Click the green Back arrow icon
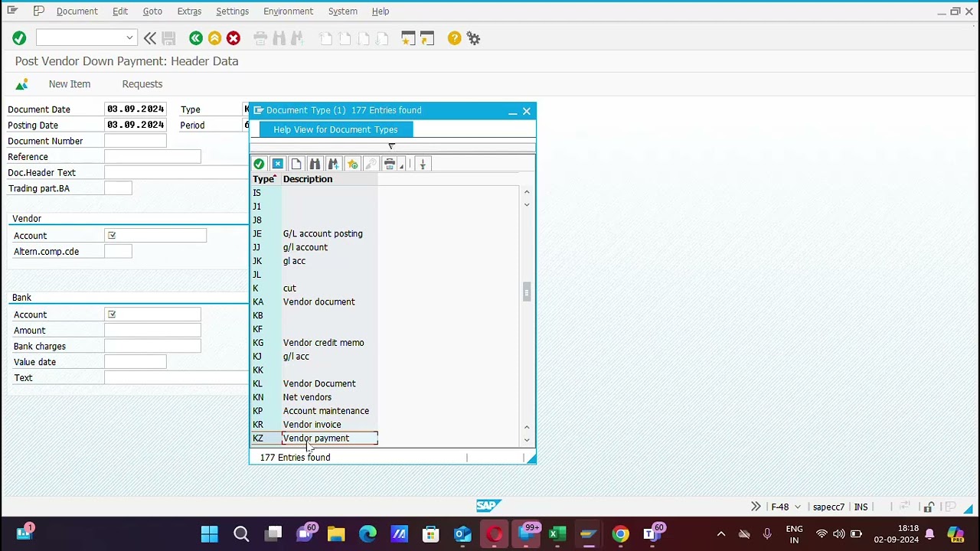Screen dimensions: 980x551 click(196, 37)
